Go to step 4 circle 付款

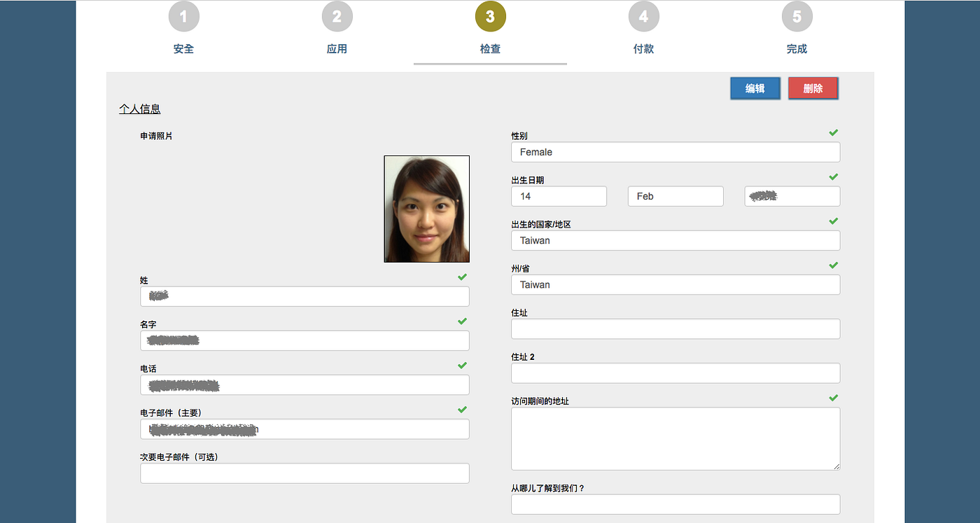click(x=643, y=17)
